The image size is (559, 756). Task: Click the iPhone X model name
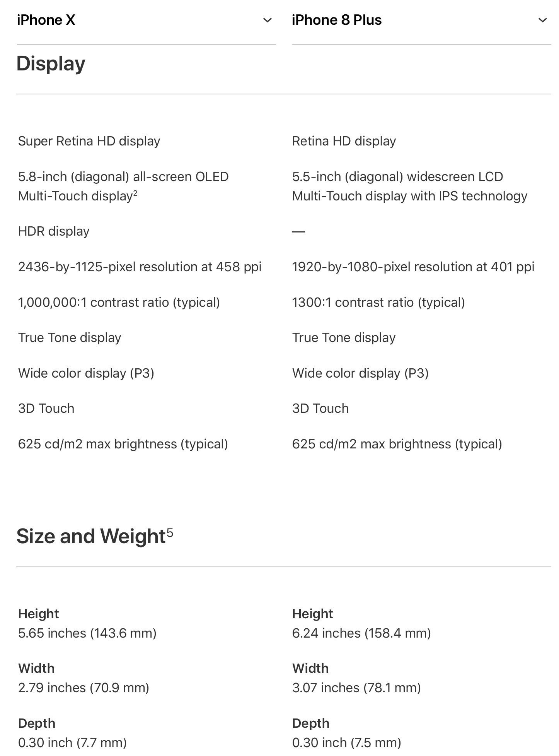[46, 20]
